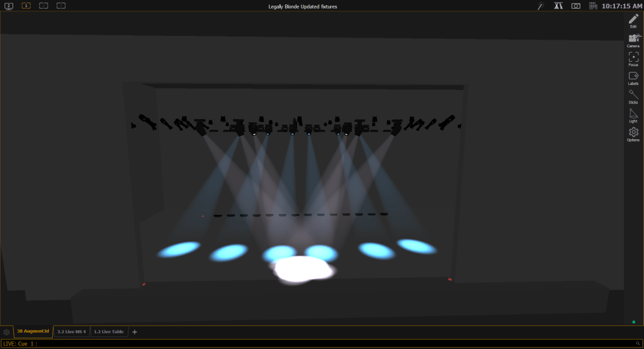Open the virtual keypad grid icon

click(x=592, y=6)
